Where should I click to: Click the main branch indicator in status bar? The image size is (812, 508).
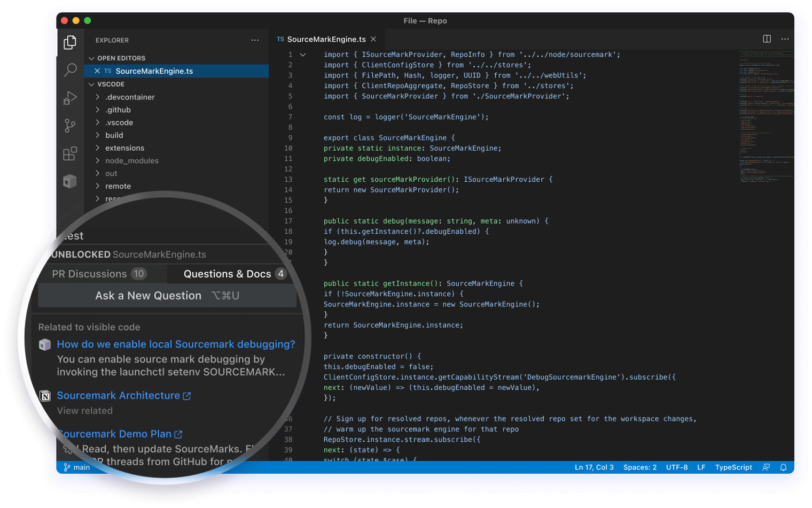click(77, 467)
